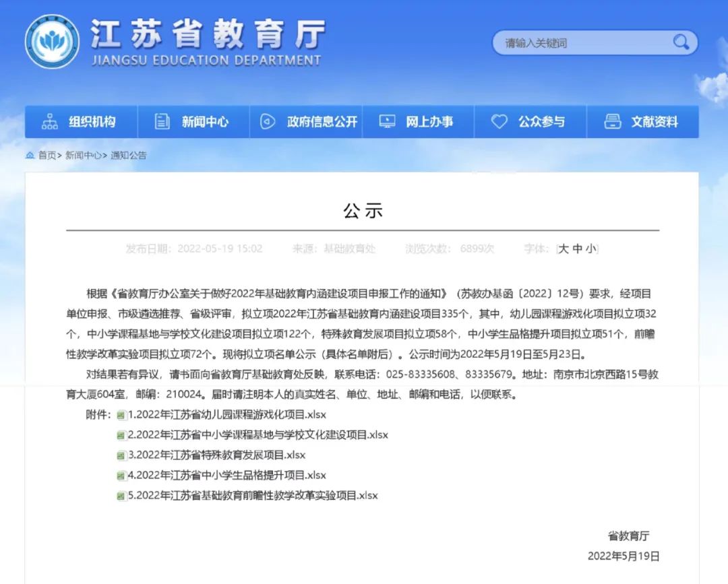
Task: Download 1.2022年江苏省幼儿园课程游戏化项目.xlsx
Action: [227, 415]
